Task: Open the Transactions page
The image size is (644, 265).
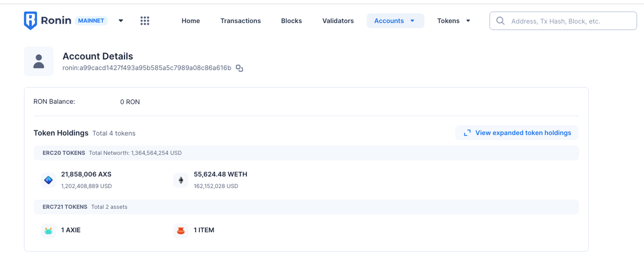Action: (240, 21)
